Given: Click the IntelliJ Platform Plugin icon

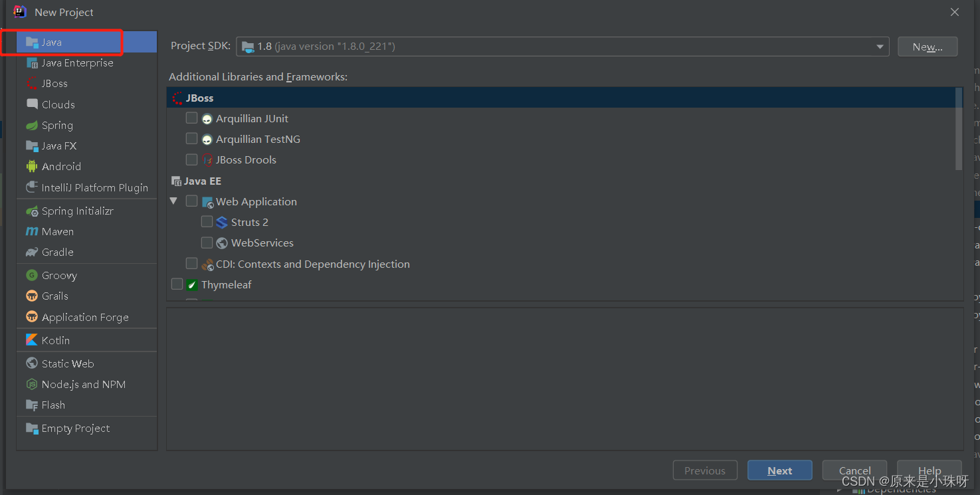Looking at the screenshot, I should pos(31,187).
